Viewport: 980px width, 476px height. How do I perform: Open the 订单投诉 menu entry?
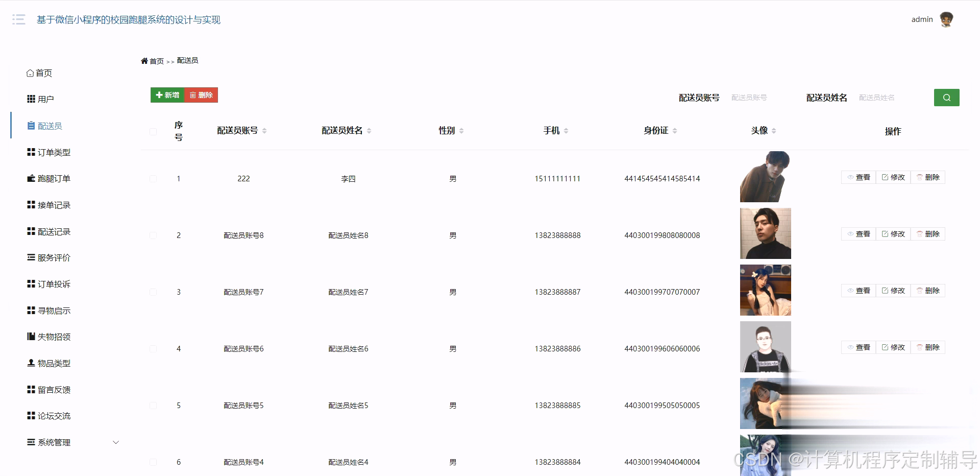(53, 284)
